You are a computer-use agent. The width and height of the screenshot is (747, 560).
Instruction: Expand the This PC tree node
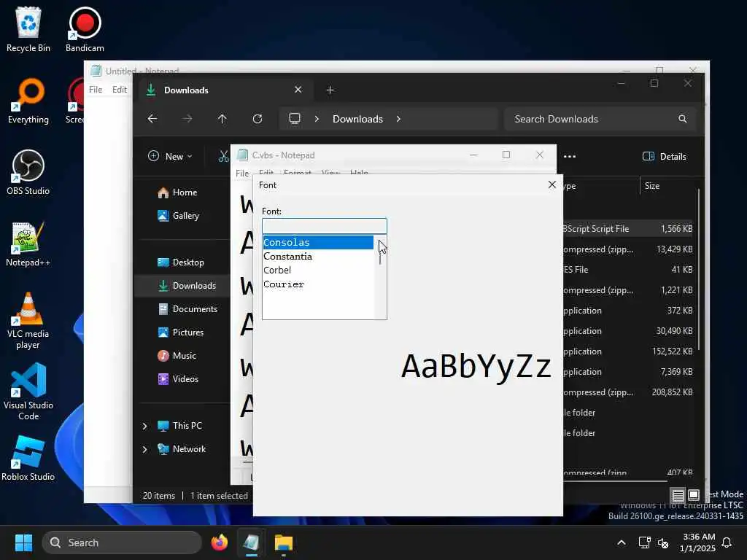click(x=145, y=426)
